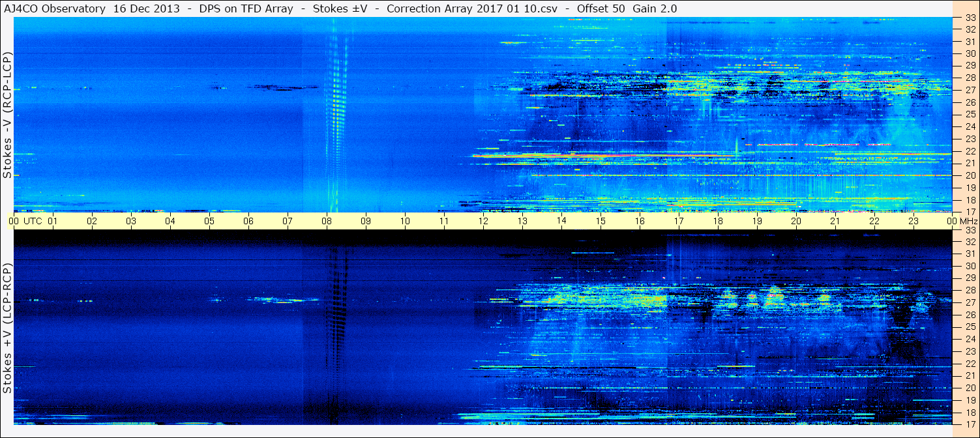This screenshot has width=980, height=438.
Task: Select hour 07 on the UTC time axis
Action: point(288,221)
